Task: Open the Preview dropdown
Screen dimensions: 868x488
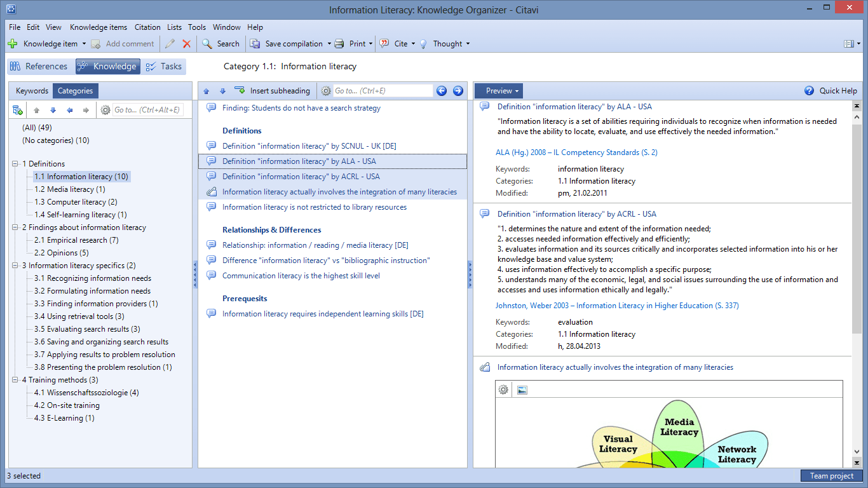Action: tap(499, 91)
